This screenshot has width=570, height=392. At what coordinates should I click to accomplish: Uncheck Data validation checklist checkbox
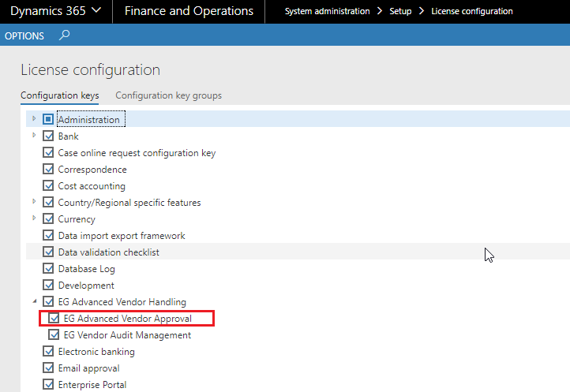(48, 252)
